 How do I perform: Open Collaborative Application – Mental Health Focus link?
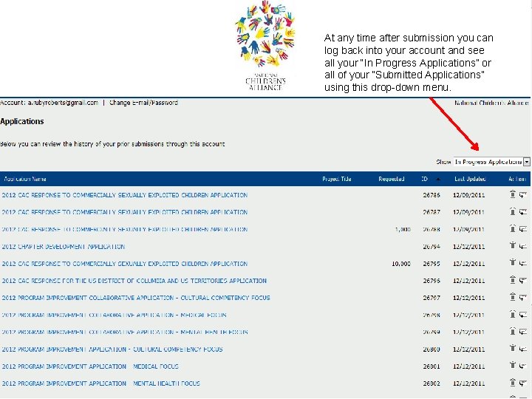[x=125, y=332]
